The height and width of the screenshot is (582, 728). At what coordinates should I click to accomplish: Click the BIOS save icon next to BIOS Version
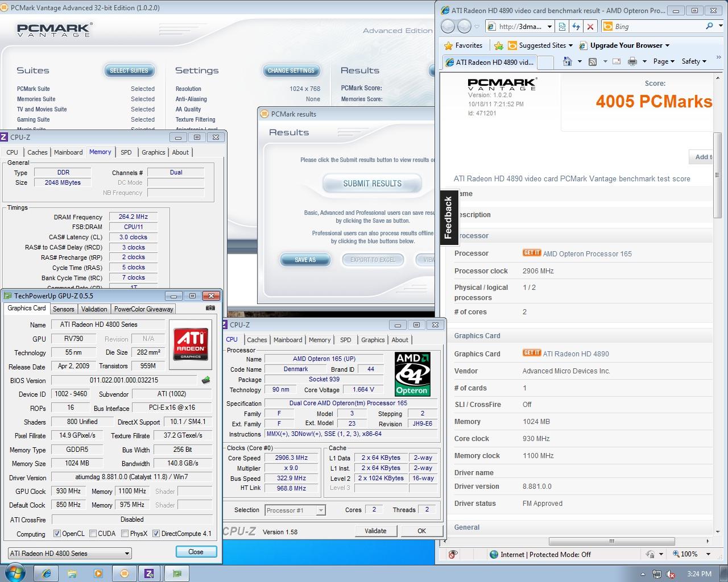206,380
